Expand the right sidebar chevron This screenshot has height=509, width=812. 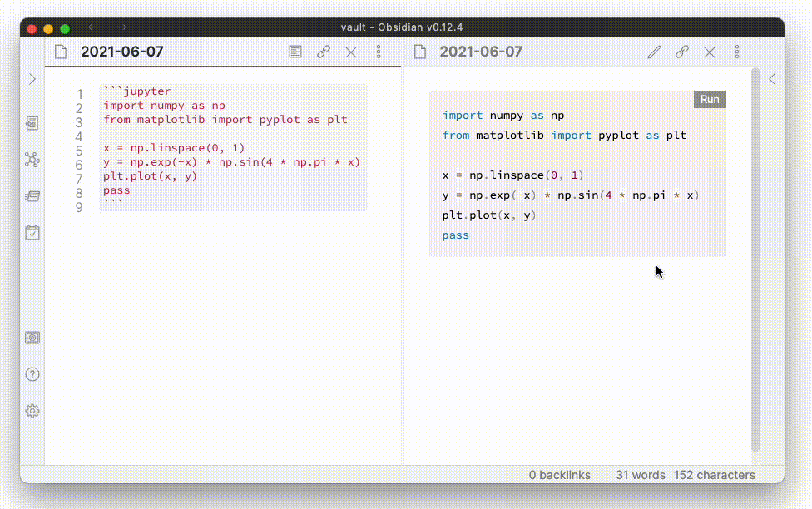tap(772, 79)
